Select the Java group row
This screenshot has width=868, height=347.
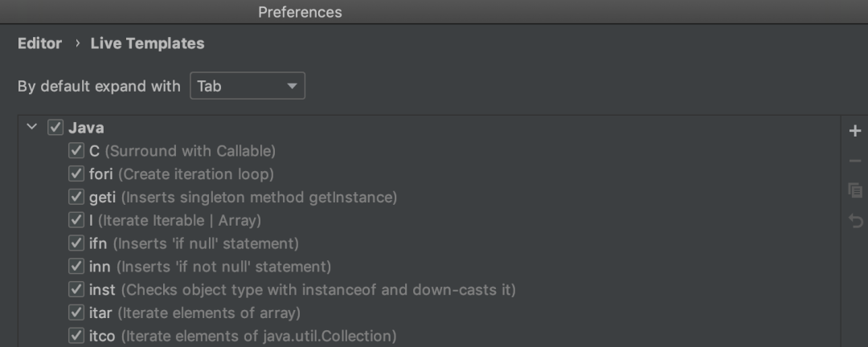(86, 128)
